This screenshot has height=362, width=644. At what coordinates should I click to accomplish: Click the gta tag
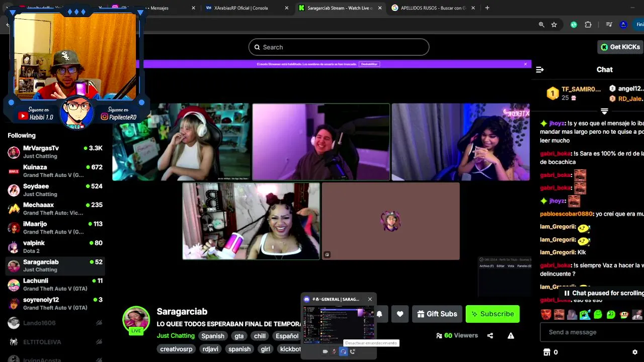[239, 336]
